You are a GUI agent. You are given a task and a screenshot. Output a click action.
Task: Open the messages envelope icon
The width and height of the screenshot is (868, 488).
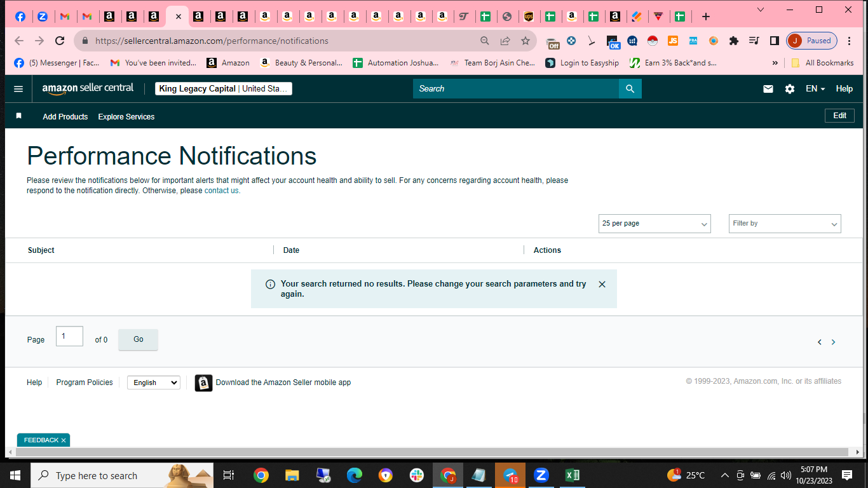(x=768, y=89)
